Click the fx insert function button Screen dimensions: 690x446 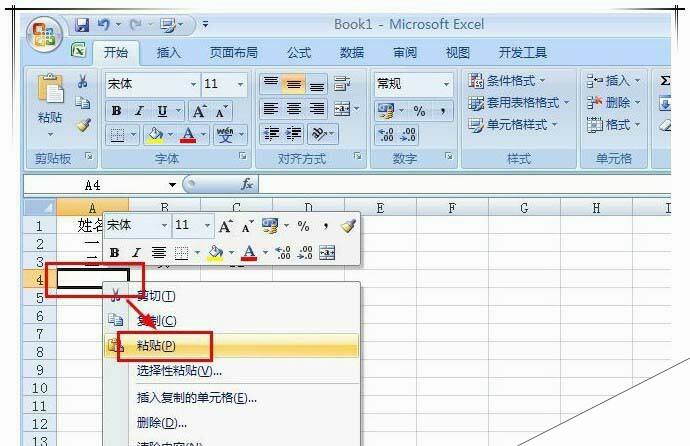247,184
